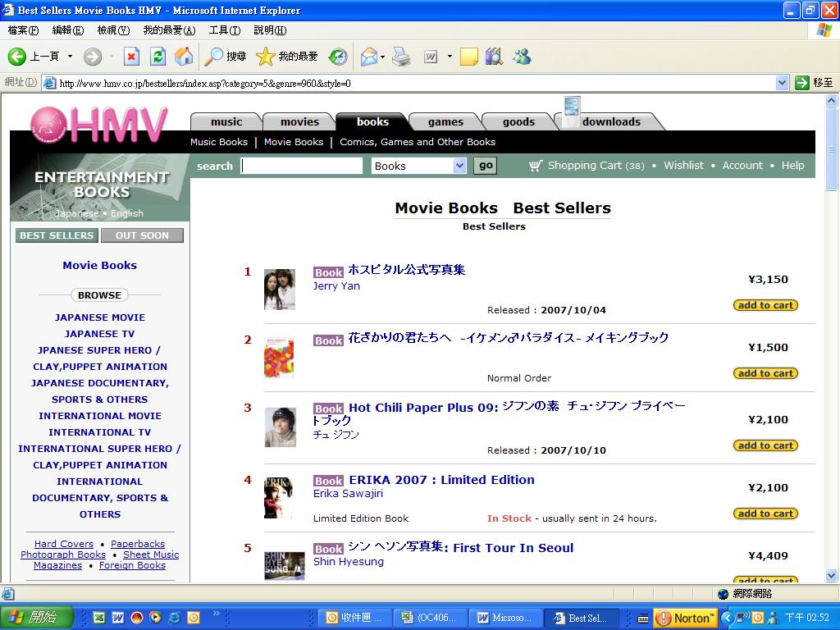Viewport: 840px width, 630px height.
Task: Switch to Microsoft Word taskbar window
Action: coord(507,618)
